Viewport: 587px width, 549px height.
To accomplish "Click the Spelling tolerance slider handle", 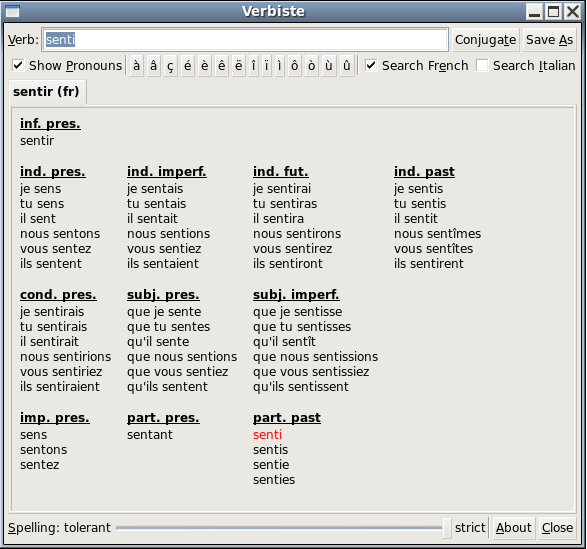I will point(447,528).
